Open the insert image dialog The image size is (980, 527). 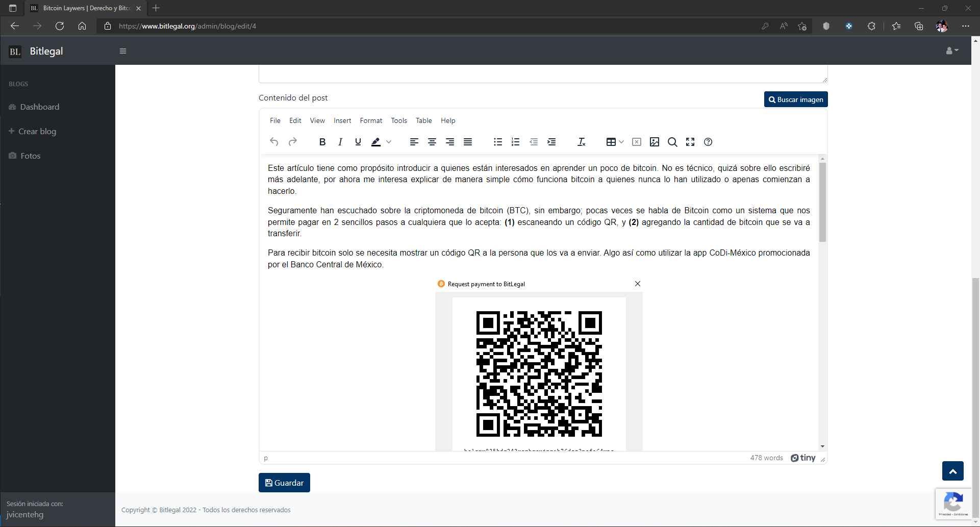[x=655, y=142]
